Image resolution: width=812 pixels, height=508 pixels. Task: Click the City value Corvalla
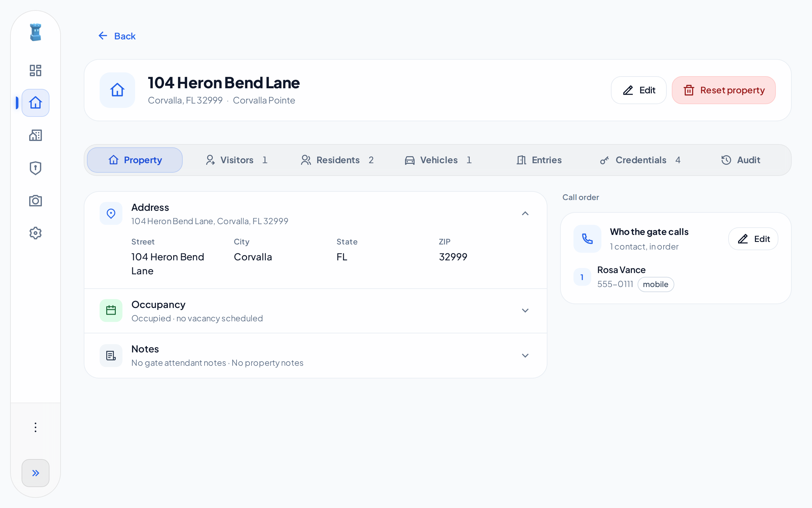(x=253, y=257)
